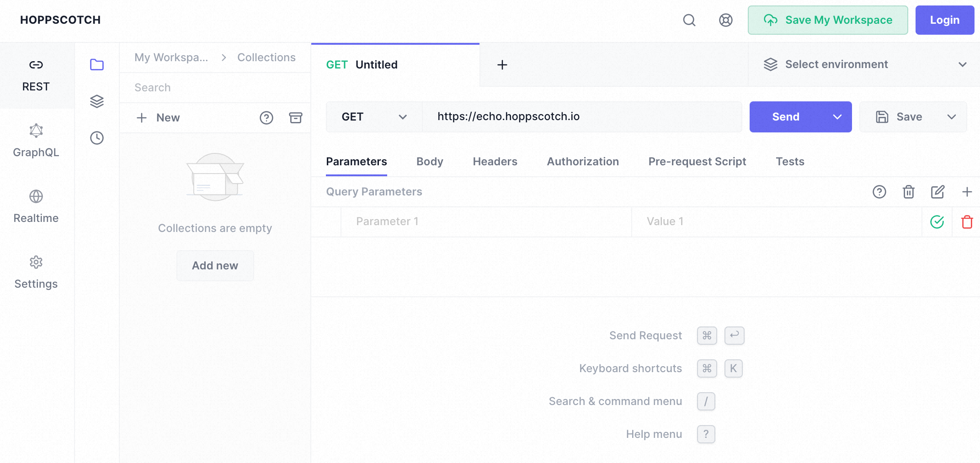The width and height of the screenshot is (980, 463).
Task: Click the request URL field
Action: [x=582, y=117]
